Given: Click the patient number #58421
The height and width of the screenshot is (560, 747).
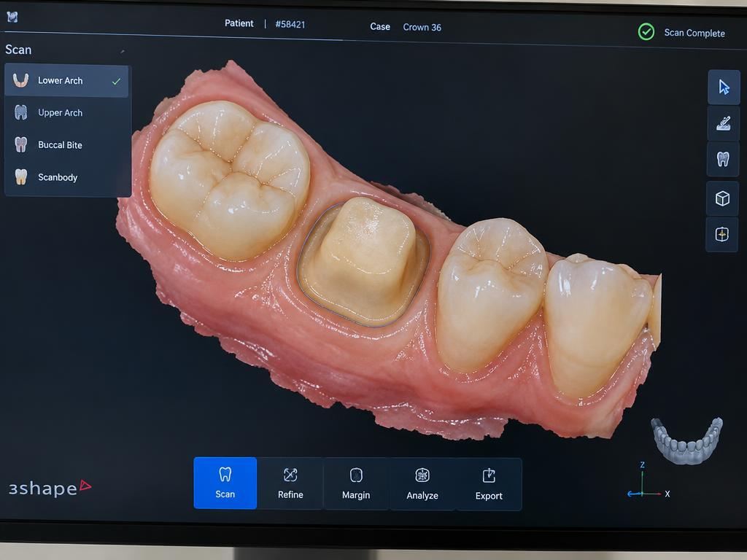Looking at the screenshot, I should pos(290,24).
